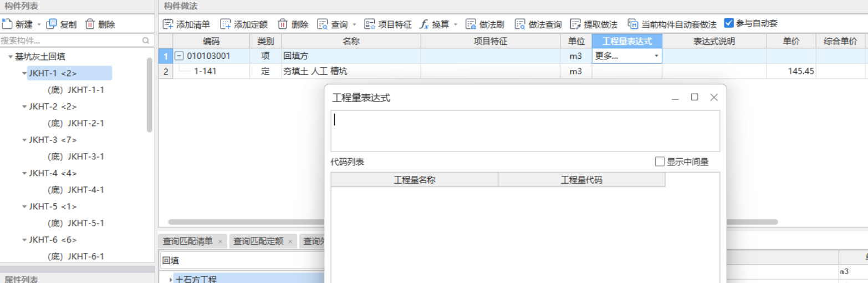The width and height of the screenshot is (868, 283).
Task: Click the 工程量表达式 column header
Action: [x=627, y=41]
